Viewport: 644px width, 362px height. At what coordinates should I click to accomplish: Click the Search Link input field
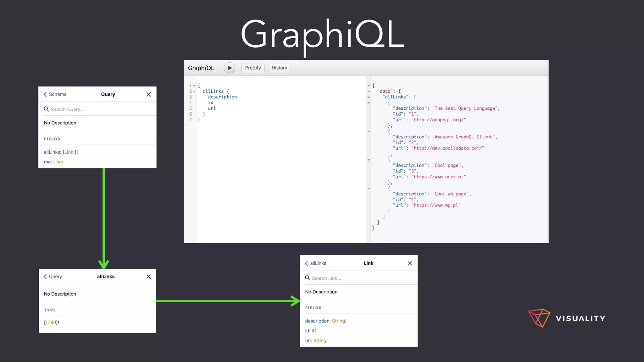pos(362,278)
